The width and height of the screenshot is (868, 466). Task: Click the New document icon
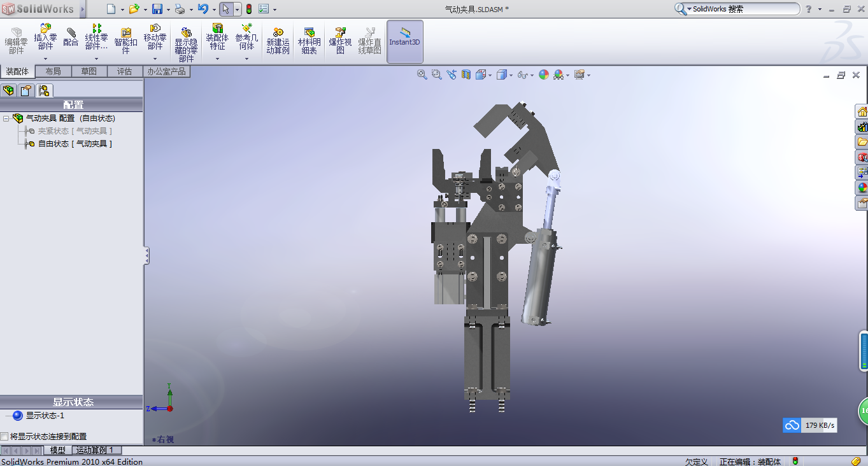click(111, 9)
